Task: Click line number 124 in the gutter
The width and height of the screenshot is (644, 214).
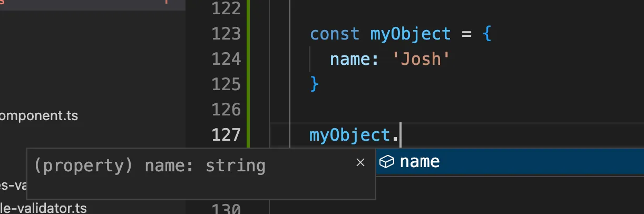Action: pos(226,59)
